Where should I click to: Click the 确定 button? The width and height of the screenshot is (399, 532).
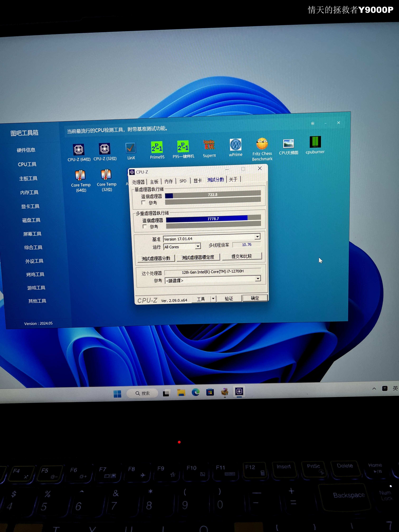tap(255, 298)
